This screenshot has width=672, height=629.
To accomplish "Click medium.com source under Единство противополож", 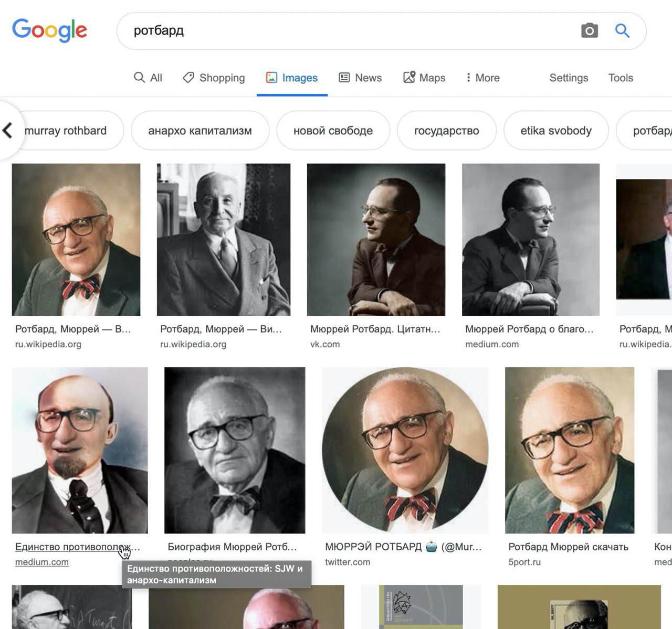I will [x=42, y=562].
